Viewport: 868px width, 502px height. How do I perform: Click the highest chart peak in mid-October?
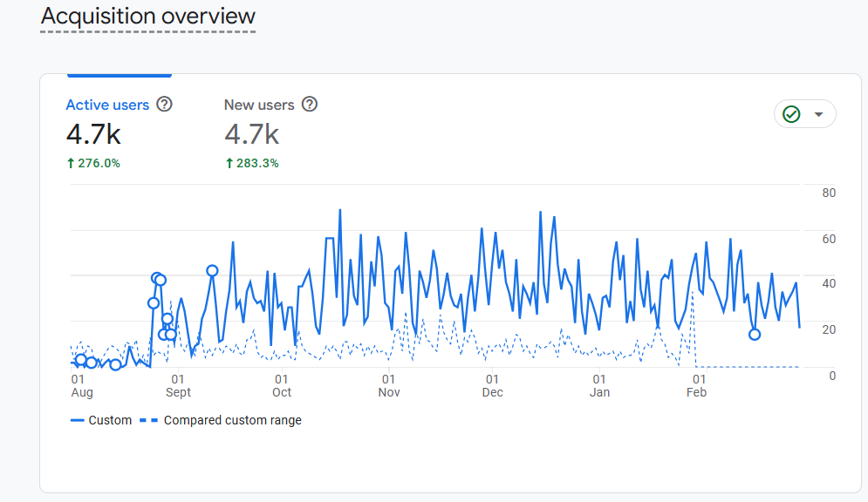tap(339, 210)
